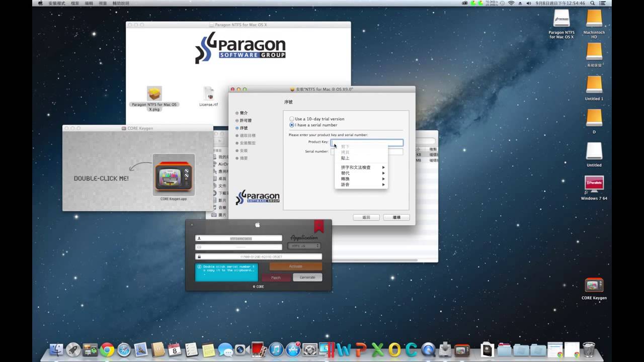Open the blue W Word app in Dock
This screenshot has height=362, width=644.
[344, 350]
